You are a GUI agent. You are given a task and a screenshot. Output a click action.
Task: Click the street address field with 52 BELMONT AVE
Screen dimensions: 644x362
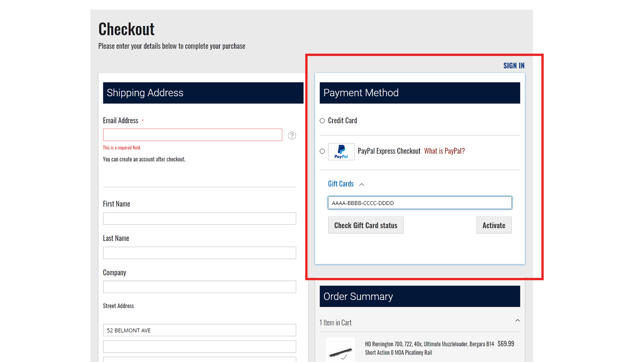pos(199,330)
